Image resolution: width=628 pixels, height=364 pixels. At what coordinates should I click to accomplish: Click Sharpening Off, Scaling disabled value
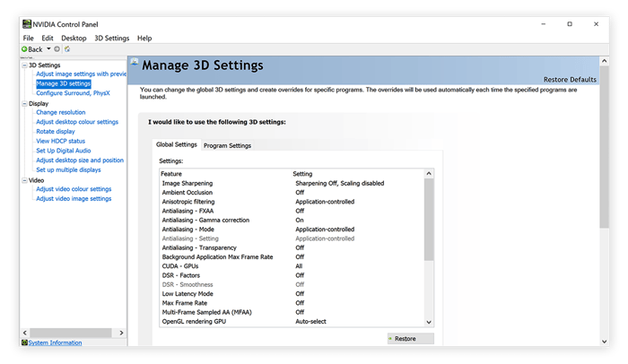point(340,183)
